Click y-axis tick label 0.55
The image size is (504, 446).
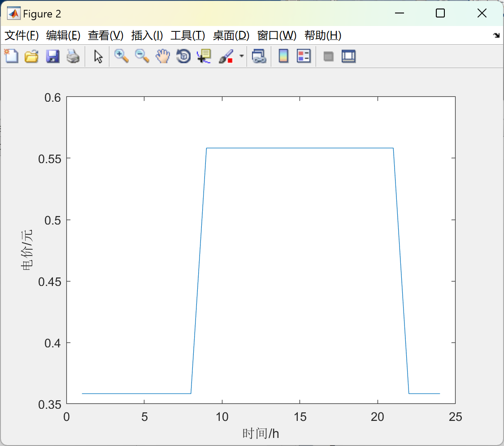[x=49, y=159]
